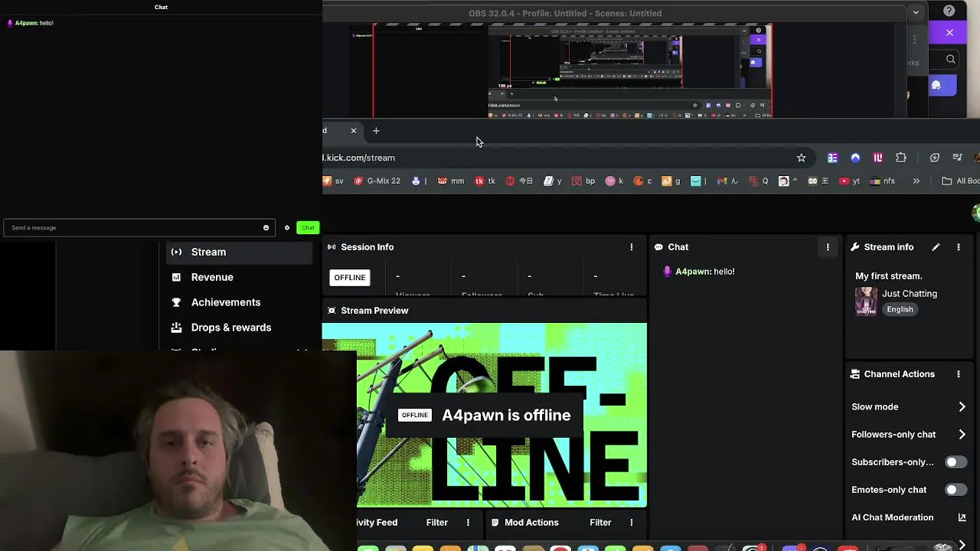The height and width of the screenshot is (551, 980).
Task: Click the Mod Actions panel icon
Action: point(495,523)
